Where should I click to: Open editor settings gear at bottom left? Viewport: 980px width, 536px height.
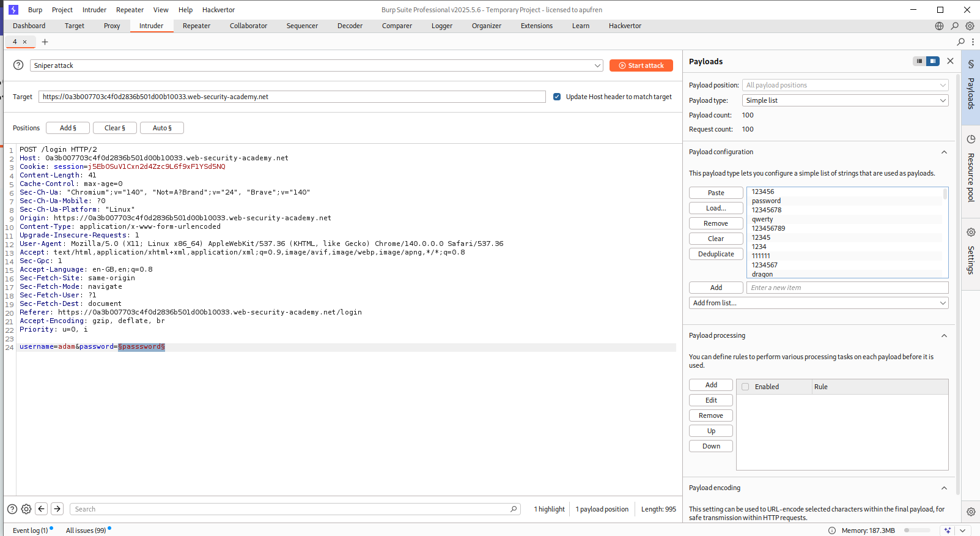26,509
